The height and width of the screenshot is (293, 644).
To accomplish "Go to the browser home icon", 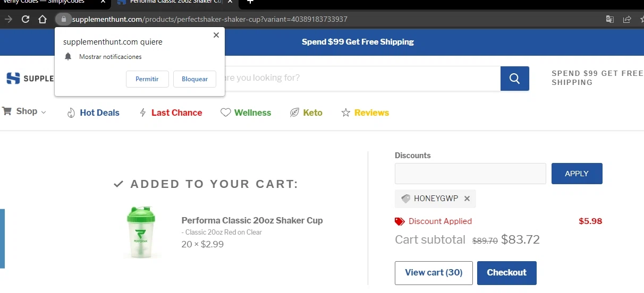I will 43,19.
